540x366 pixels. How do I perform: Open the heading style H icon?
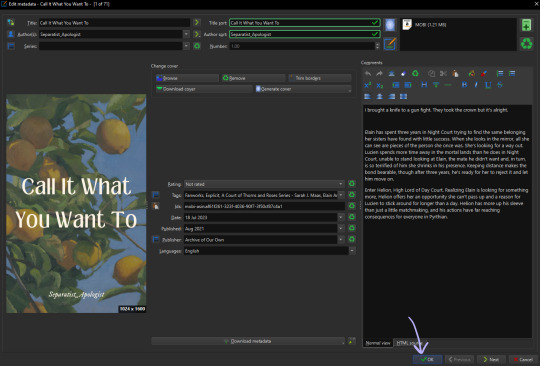tap(424, 85)
